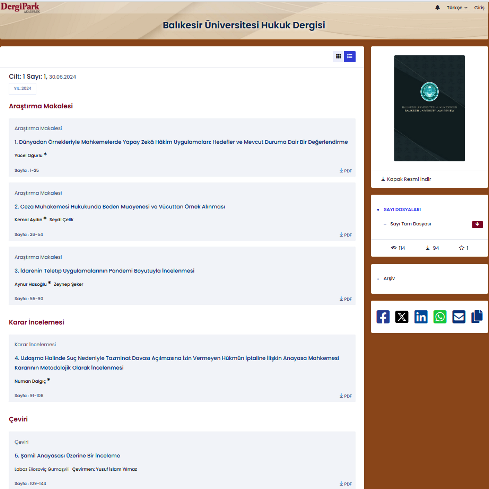Share issue on Facebook

tap(383, 317)
